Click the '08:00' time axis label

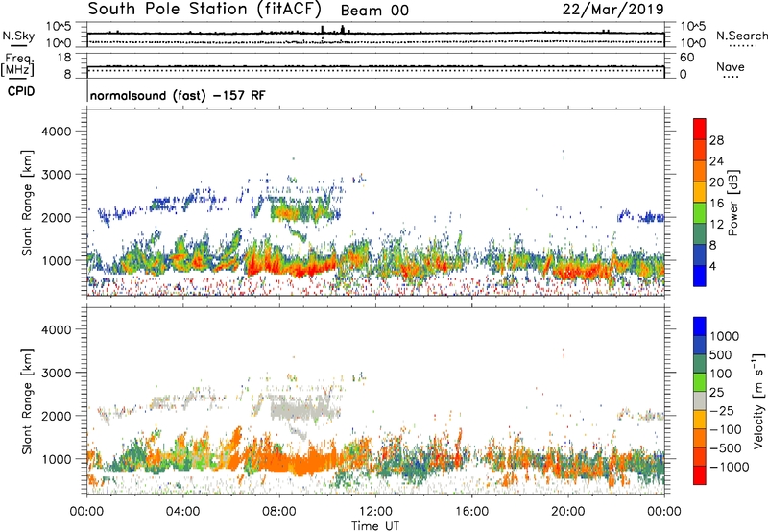coord(279,512)
